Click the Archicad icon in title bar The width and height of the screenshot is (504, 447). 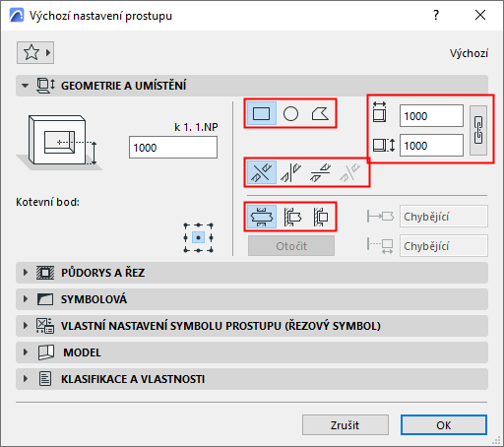point(17,15)
